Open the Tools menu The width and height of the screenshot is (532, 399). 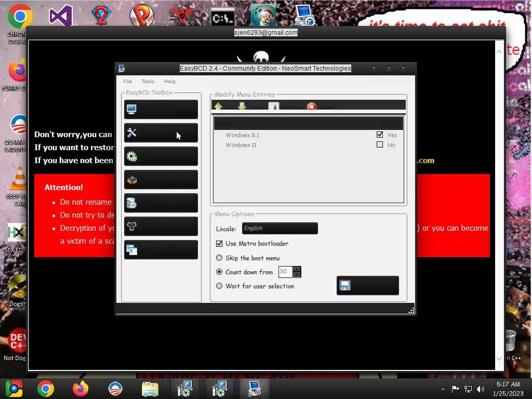point(148,82)
